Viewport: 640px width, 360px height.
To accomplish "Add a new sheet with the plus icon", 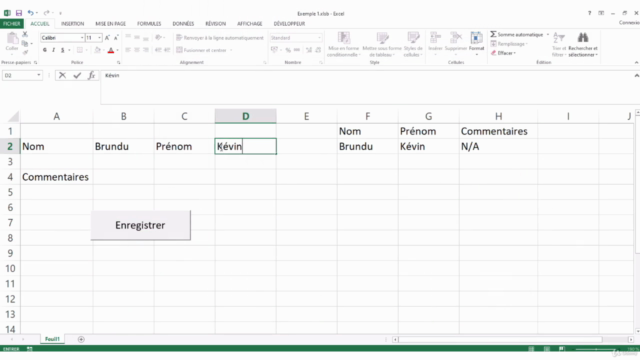I will click(81, 339).
